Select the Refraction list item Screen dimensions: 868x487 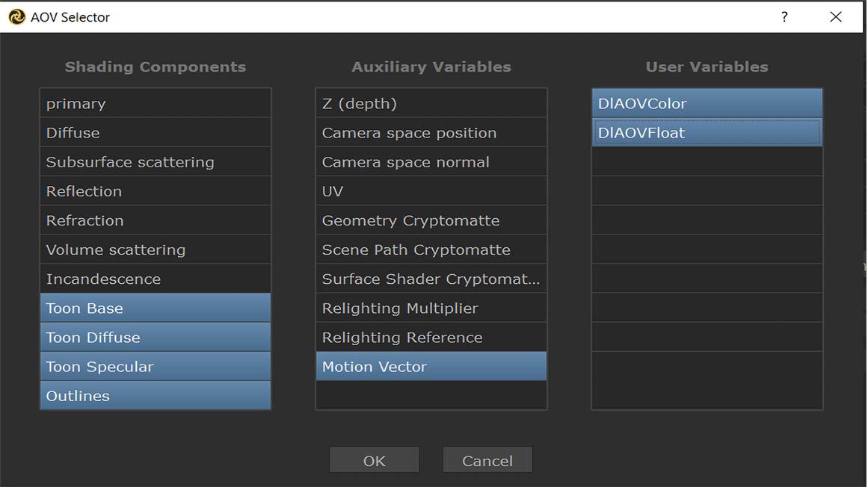tap(155, 220)
